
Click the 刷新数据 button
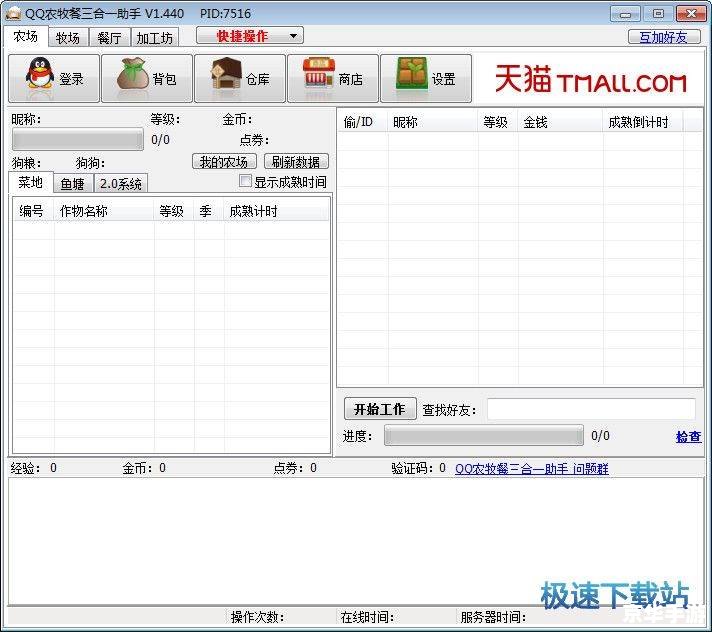(x=296, y=162)
